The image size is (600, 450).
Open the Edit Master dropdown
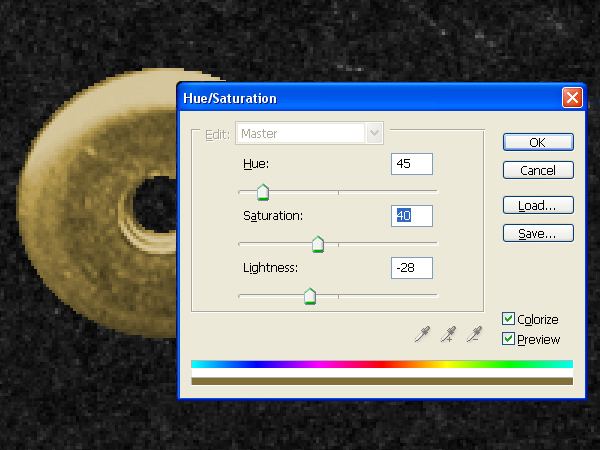click(310, 133)
